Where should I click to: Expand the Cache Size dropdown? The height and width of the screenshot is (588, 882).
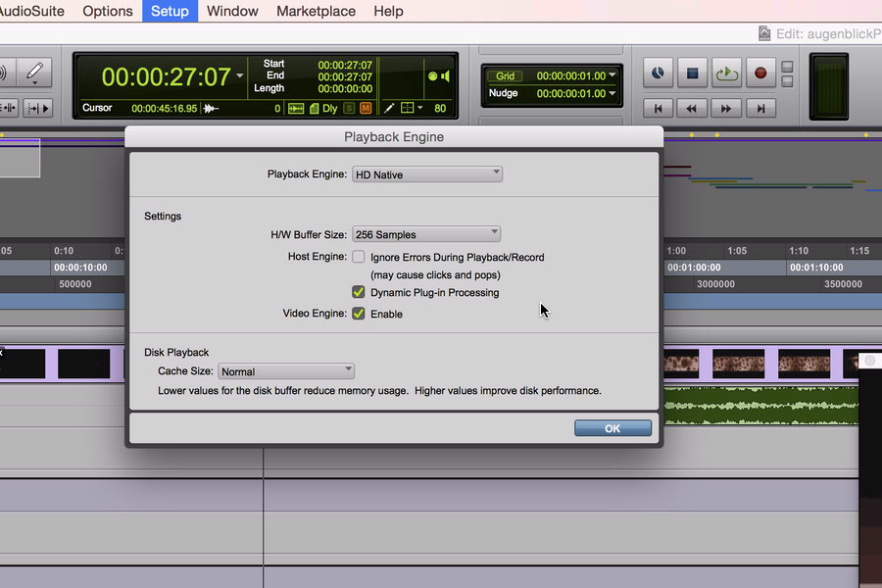pos(286,371)
